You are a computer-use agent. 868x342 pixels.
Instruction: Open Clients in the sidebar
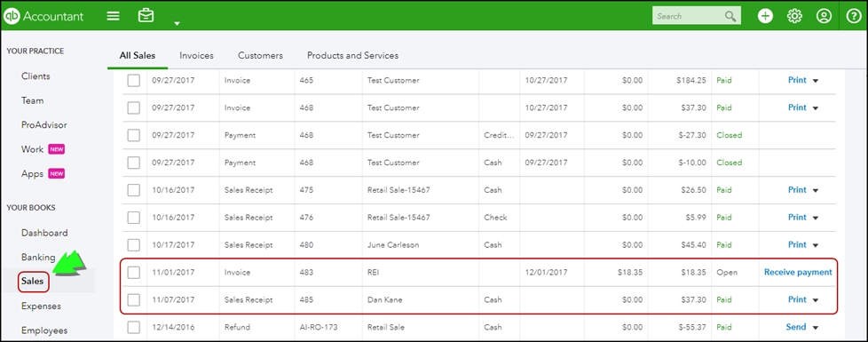tap(36, 76)
